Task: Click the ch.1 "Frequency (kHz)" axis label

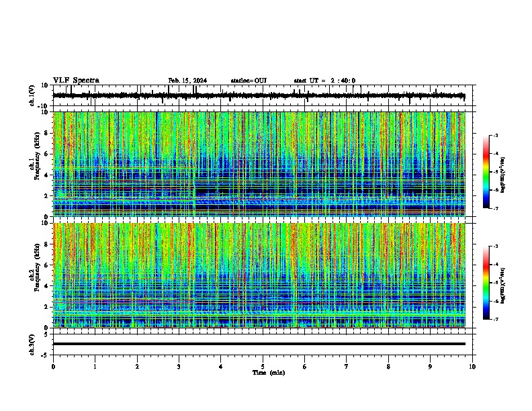Action: 37,156
